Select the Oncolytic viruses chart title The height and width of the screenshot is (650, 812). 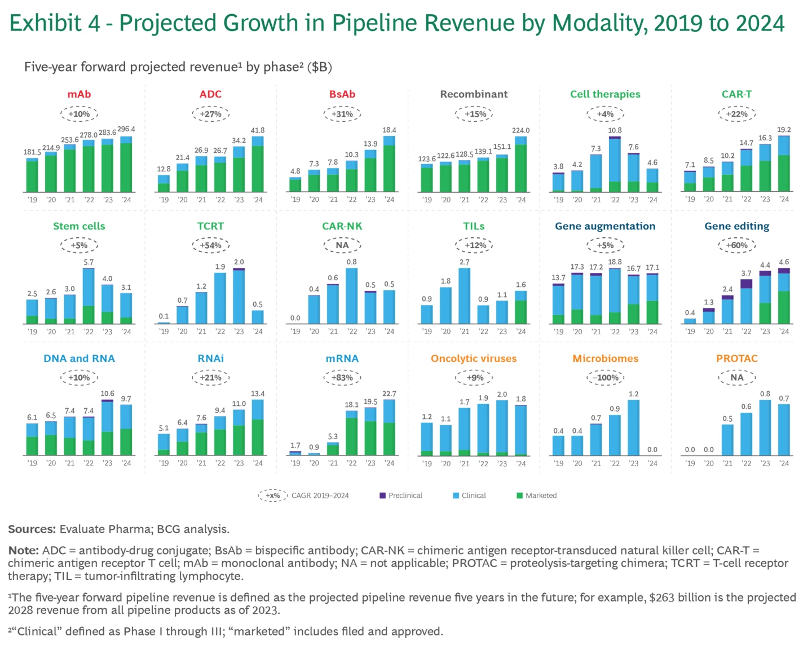point(474,359)
